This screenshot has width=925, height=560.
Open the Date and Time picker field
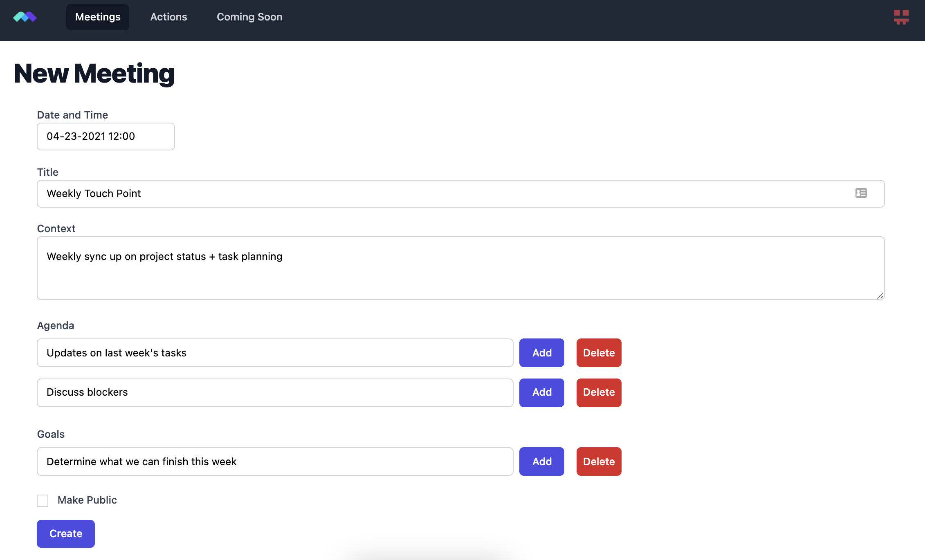coord(106,137)
